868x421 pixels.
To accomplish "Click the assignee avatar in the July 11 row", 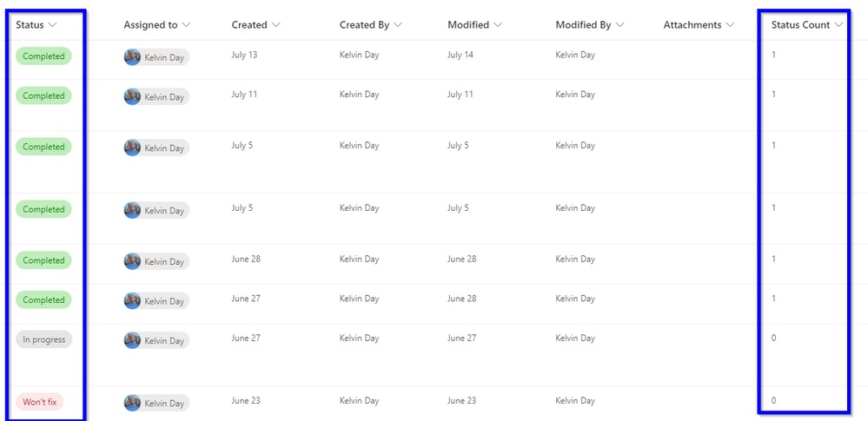I will pyautogui.click(x=132, y=97).
